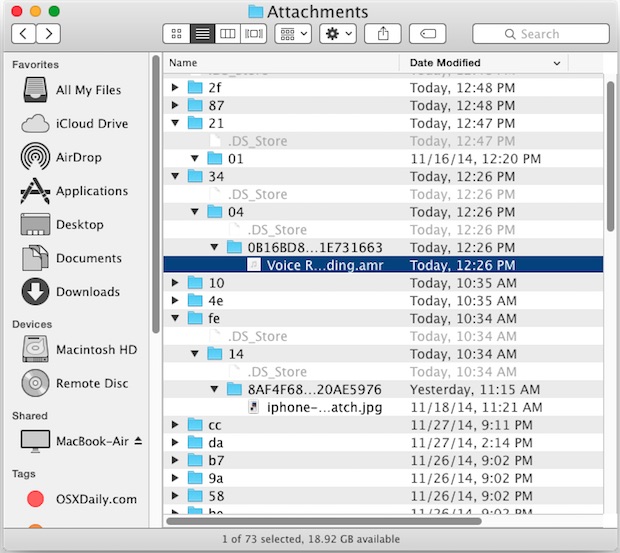Click the sidebar vertical scrollbar

[156, 194]
